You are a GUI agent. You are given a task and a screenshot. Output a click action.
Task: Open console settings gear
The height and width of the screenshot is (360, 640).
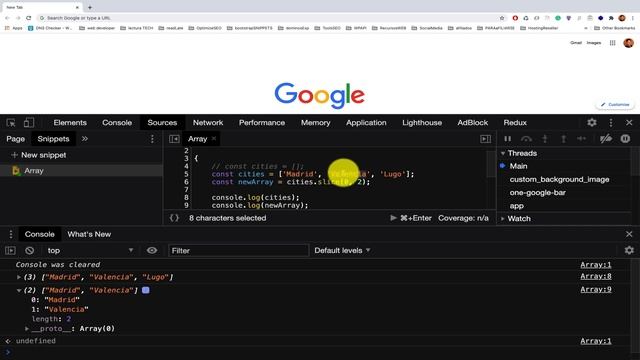click(x=629, y=250)
